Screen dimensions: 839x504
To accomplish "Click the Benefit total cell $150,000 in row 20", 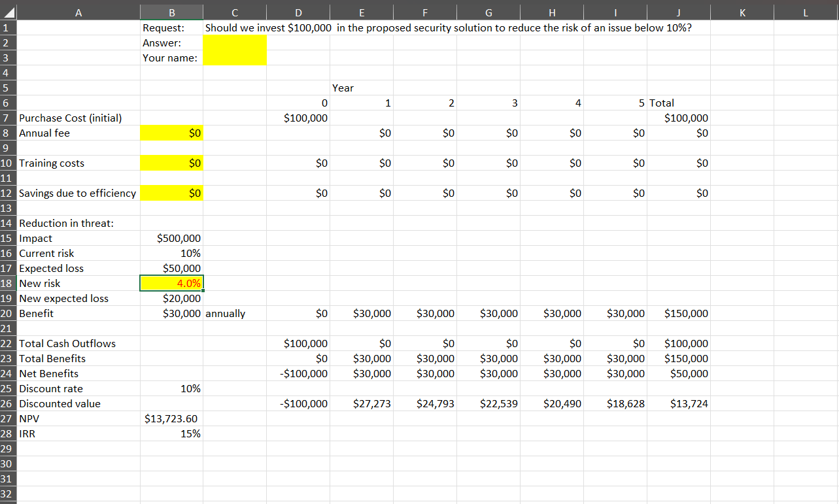I will pyautogui.click(x=679, y=314).
